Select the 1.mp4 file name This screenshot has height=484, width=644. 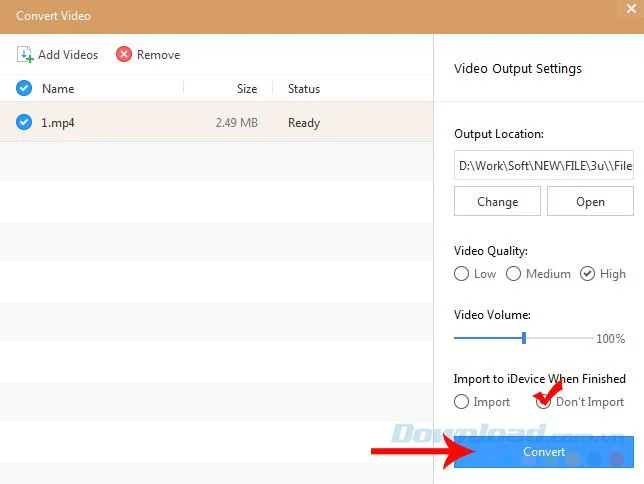(x=58, y=123)
